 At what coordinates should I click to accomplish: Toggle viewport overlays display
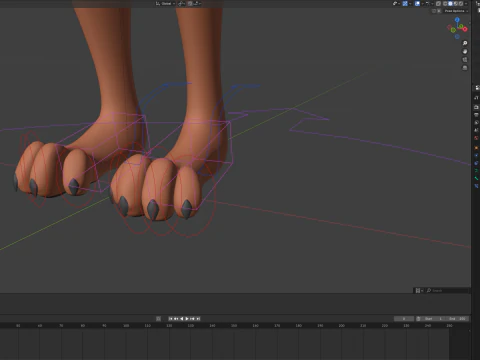(417, 4)
